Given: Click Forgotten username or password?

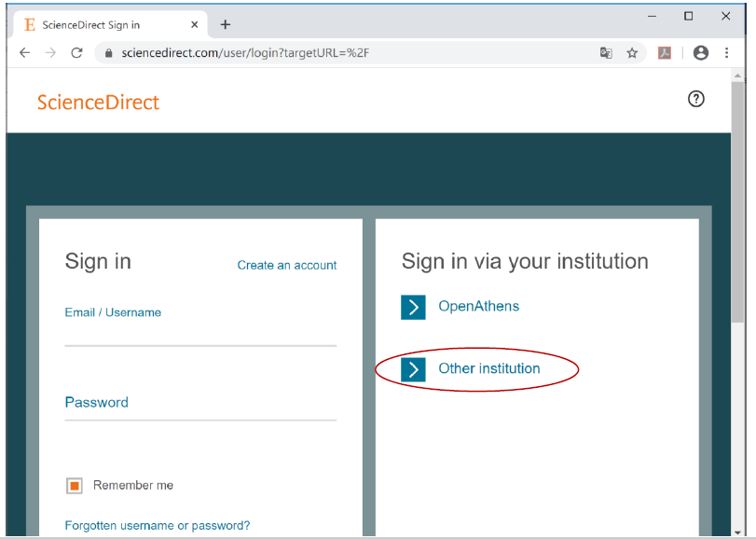Looking at the screenshot, I should (x=158, y=526).
